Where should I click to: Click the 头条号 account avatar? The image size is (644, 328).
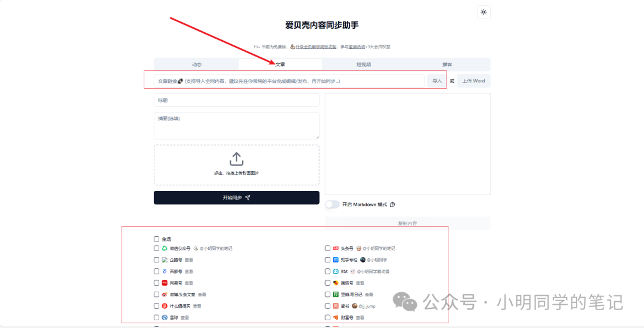coord(358,248)
